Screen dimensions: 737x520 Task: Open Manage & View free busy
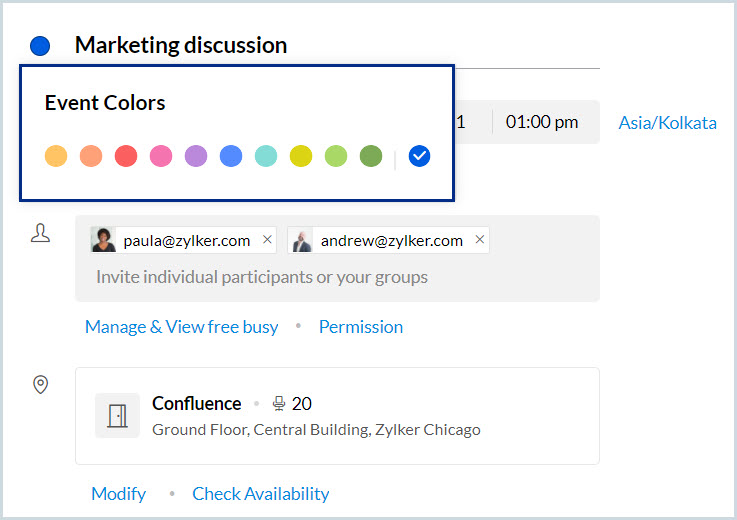(182, 327)
